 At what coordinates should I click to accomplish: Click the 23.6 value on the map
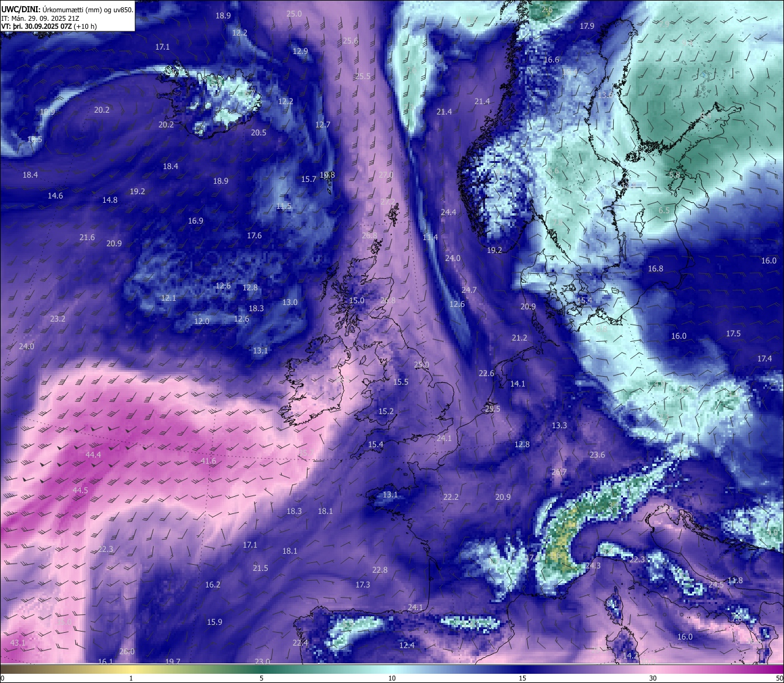point(597,455)
